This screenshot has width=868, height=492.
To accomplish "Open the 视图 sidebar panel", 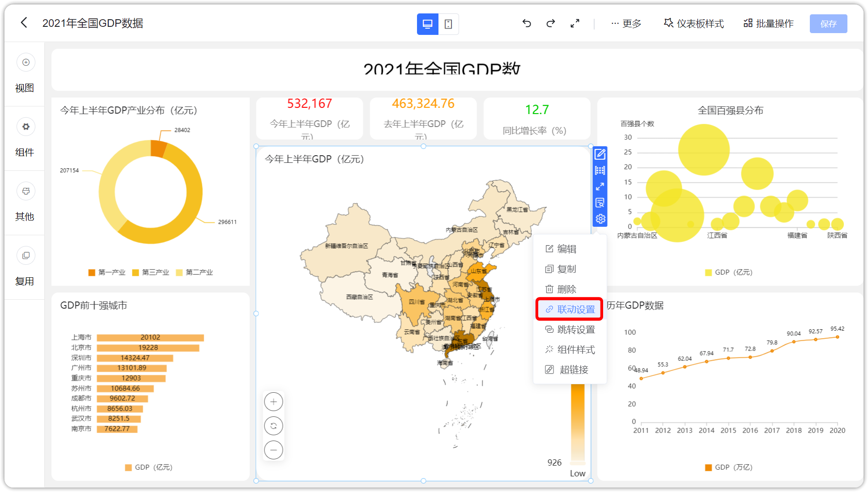I will click(x=25, y=74).
